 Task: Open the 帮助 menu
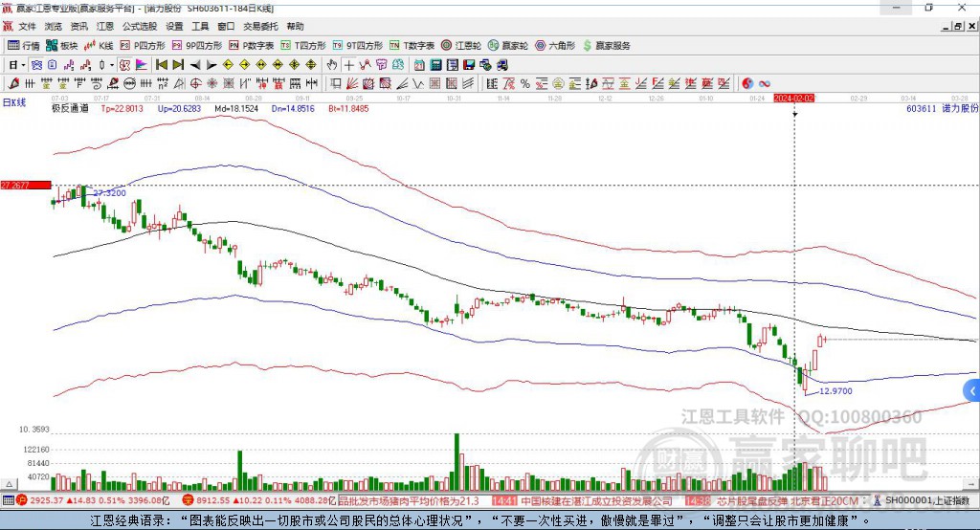point(295,26)
